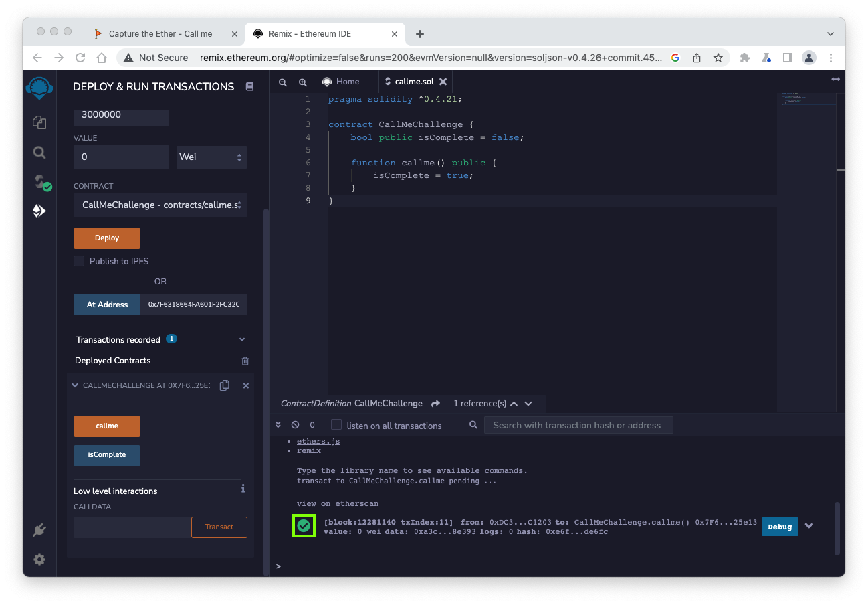This screenshot has height=605, width=868.
Task: Open the CONTRACT selection dropdown
Action: click(x=160, y=205)
